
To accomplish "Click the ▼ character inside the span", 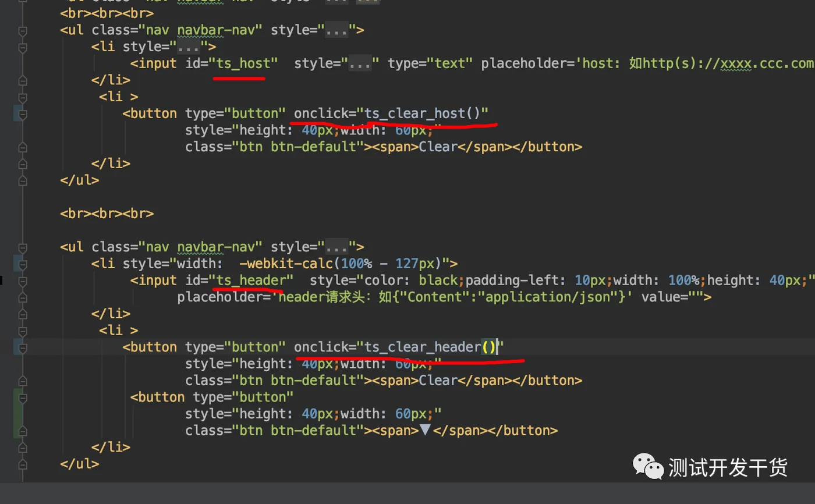I will click(x=425, y=430).
